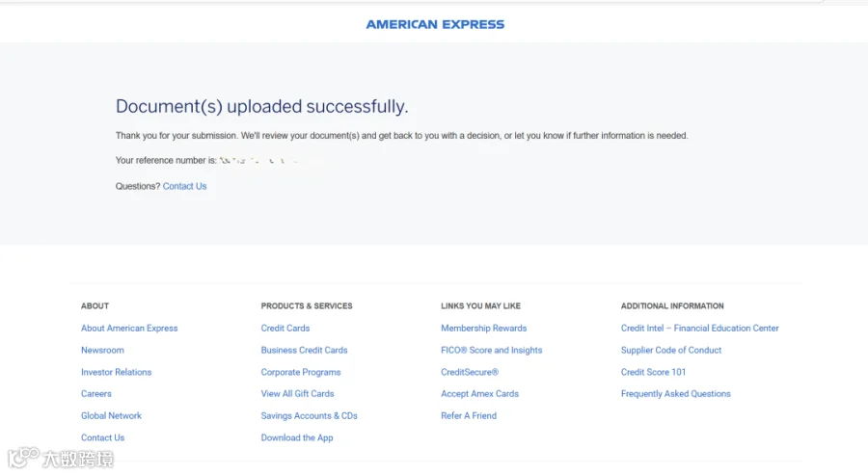
Task: Open Savings Accounts & CDs link
Action: pyautogui.click(x=309, y=416)
